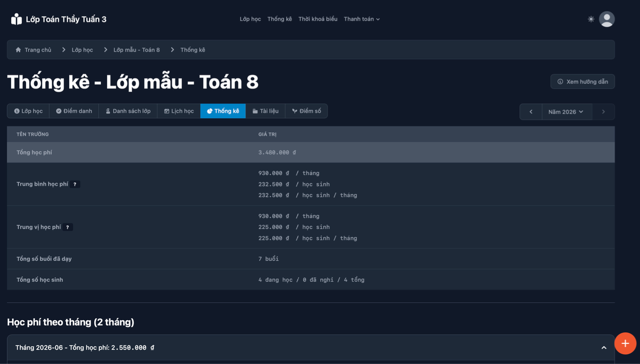Screen dimensions: 640x364
Task: Open the Năm 2026 year dropdown
Action: tap(566, 112)
